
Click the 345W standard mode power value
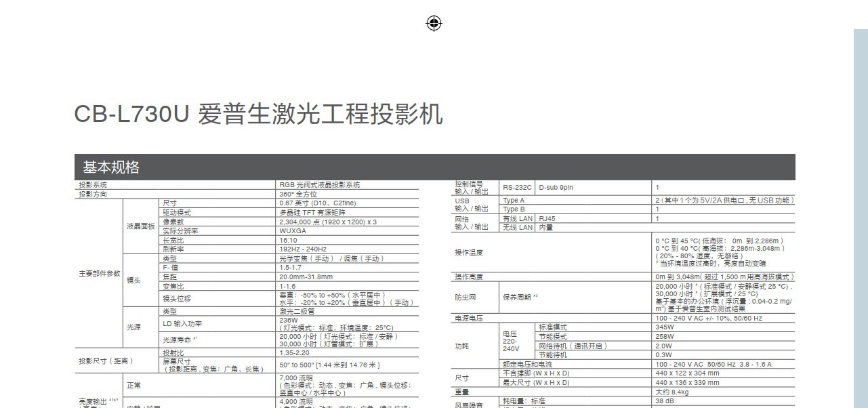coord(665,327)
